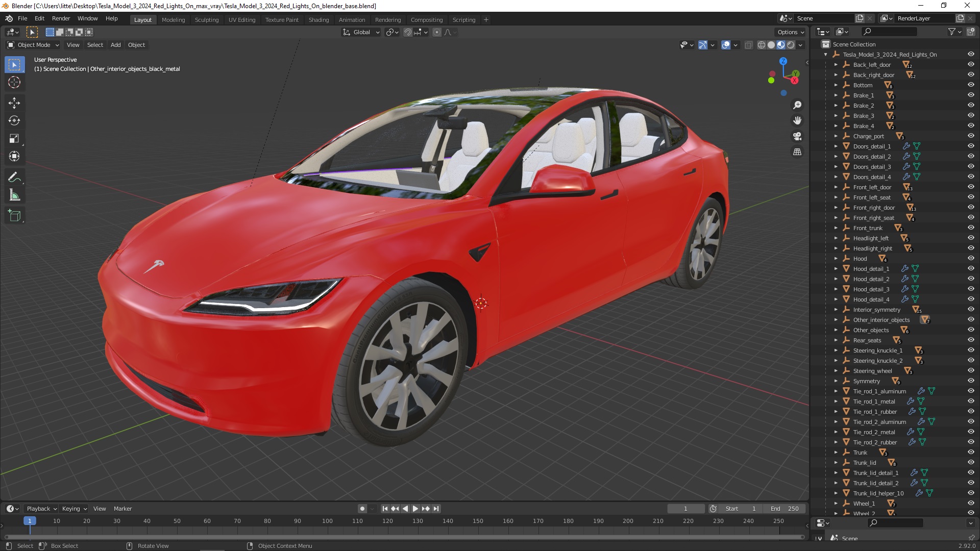Toggle X-ray display in viewport
This screenshot has height=551, width=980.
tap(749, 45)
